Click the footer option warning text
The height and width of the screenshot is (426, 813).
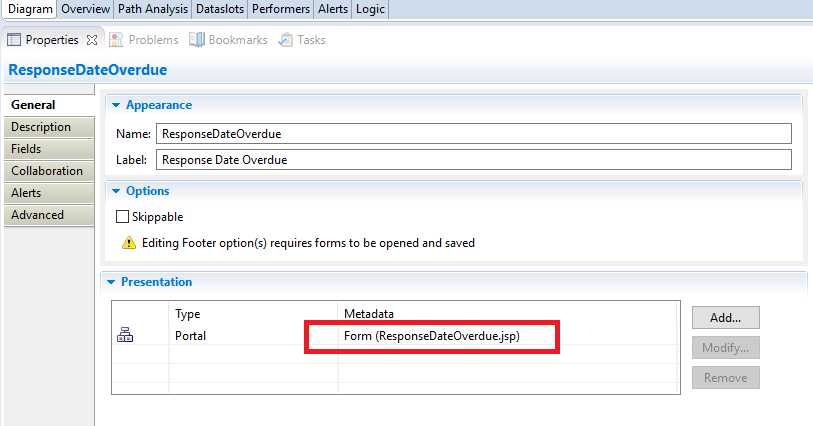(309, 243)
